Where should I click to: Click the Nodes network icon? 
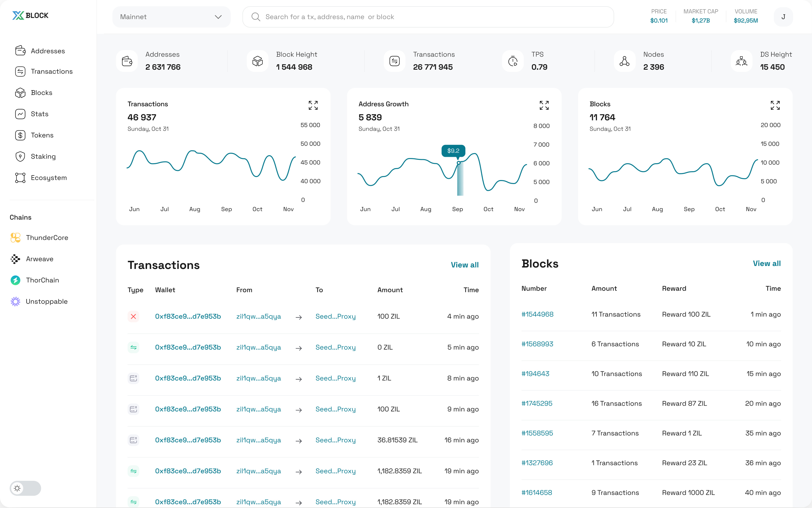coord(625,61)
